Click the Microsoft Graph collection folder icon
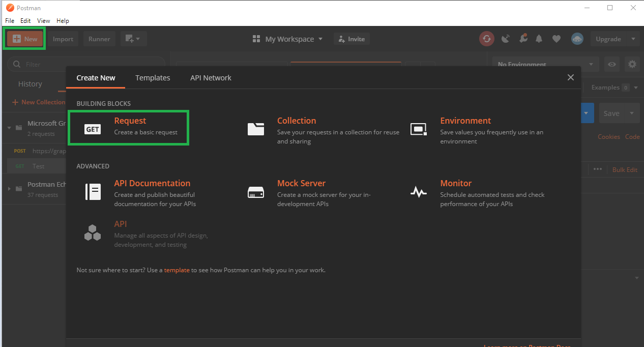644x347 pixels. [x=19, y=128]
